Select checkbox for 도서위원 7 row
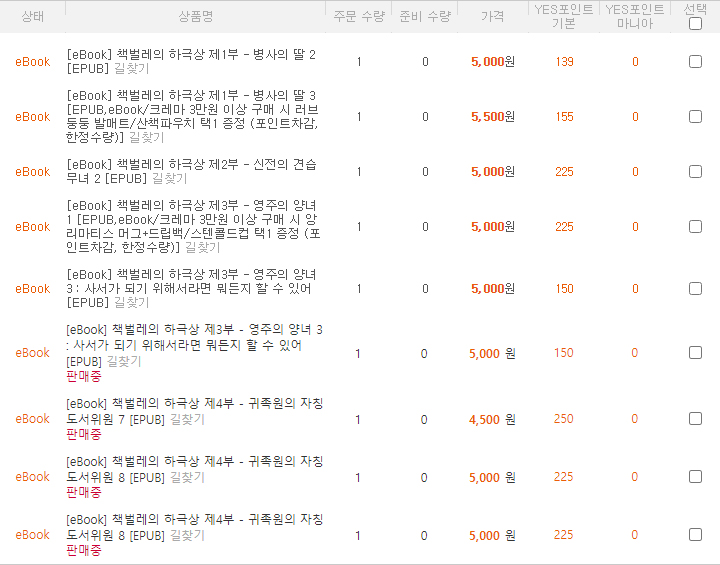Image resolution: width=720 pixels, height=565 pixels. 695,419
